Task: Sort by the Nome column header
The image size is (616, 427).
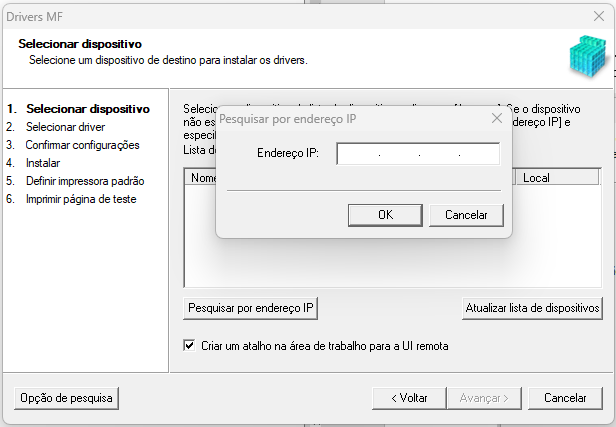Action: pyautogui.click(x=203, y=178)
